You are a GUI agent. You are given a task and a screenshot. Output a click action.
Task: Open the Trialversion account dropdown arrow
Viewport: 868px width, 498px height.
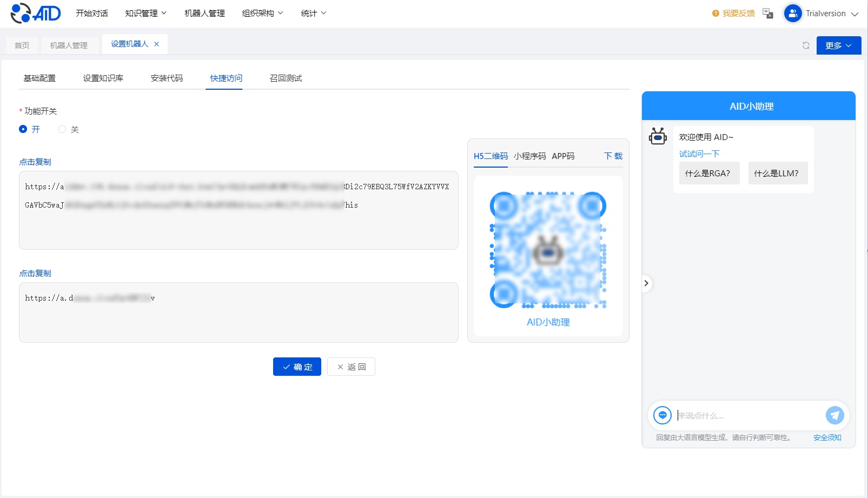pyautogui.click(x=854, y=14)
